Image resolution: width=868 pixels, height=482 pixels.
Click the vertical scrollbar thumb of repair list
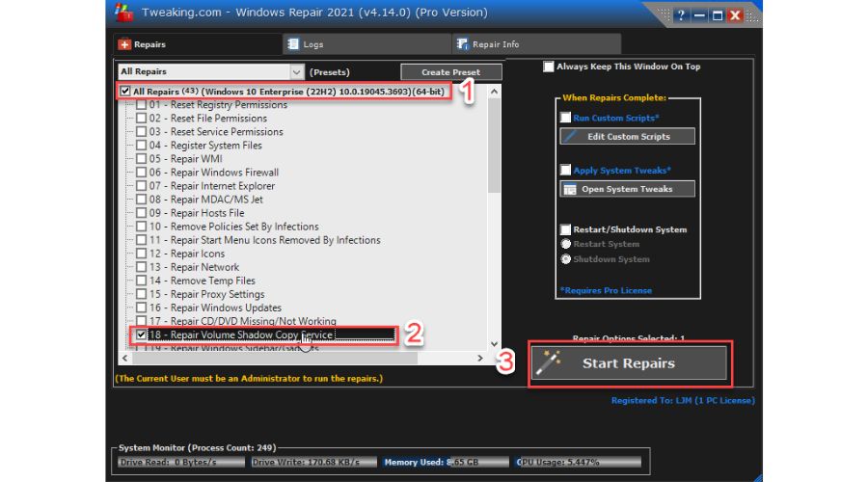pos(494,146)
